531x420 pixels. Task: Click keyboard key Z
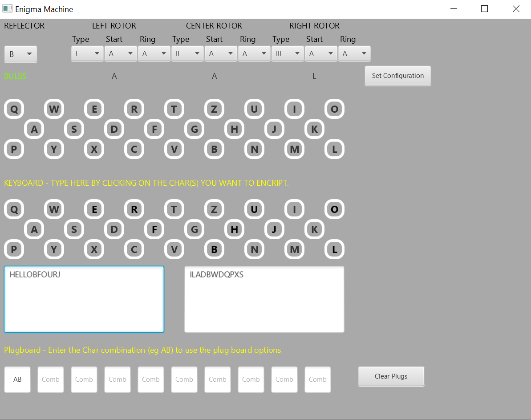pyautogui.click(x=214, y=209)
